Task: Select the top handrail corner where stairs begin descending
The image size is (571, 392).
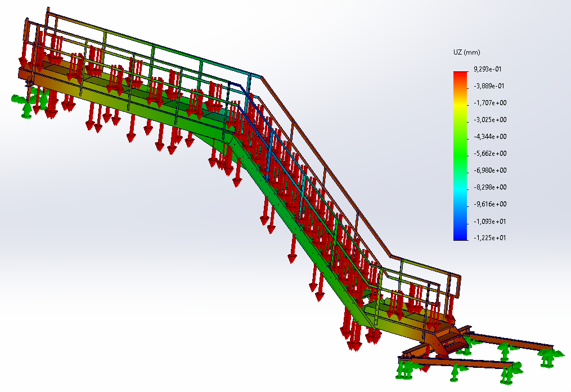Action: point(262,76)
